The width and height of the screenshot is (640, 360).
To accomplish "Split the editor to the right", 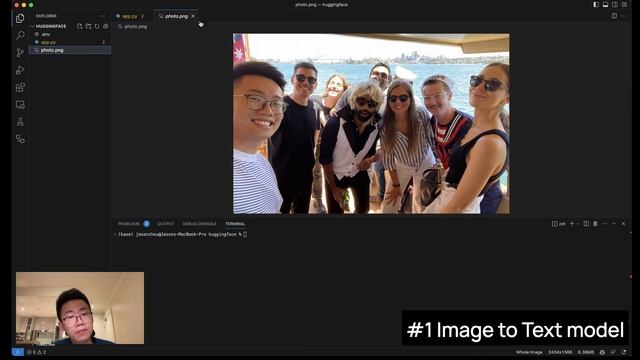I will (x=614, y=16).
